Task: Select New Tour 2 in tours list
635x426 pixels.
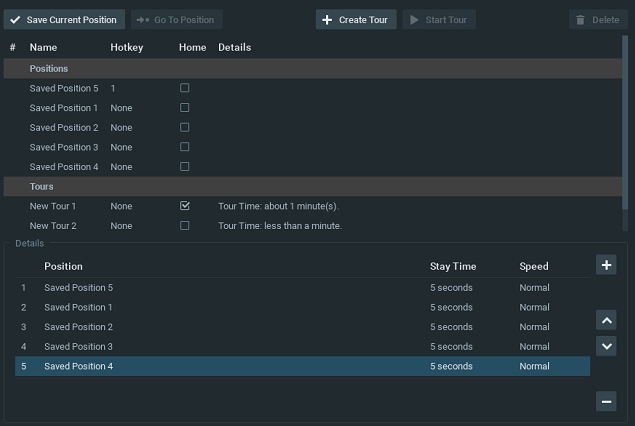Action: tap(53, 226)
